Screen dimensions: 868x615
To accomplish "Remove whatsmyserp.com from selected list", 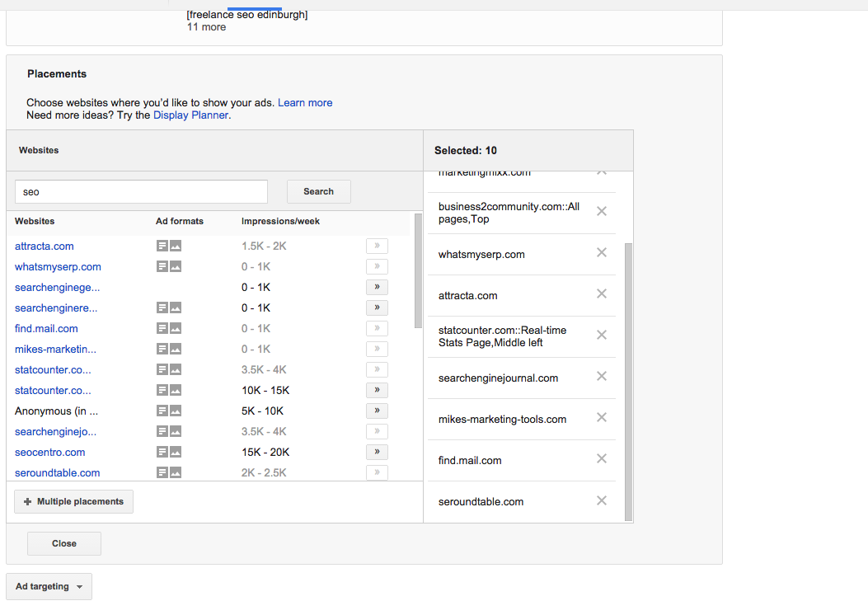I will click(x=602, y=253).
